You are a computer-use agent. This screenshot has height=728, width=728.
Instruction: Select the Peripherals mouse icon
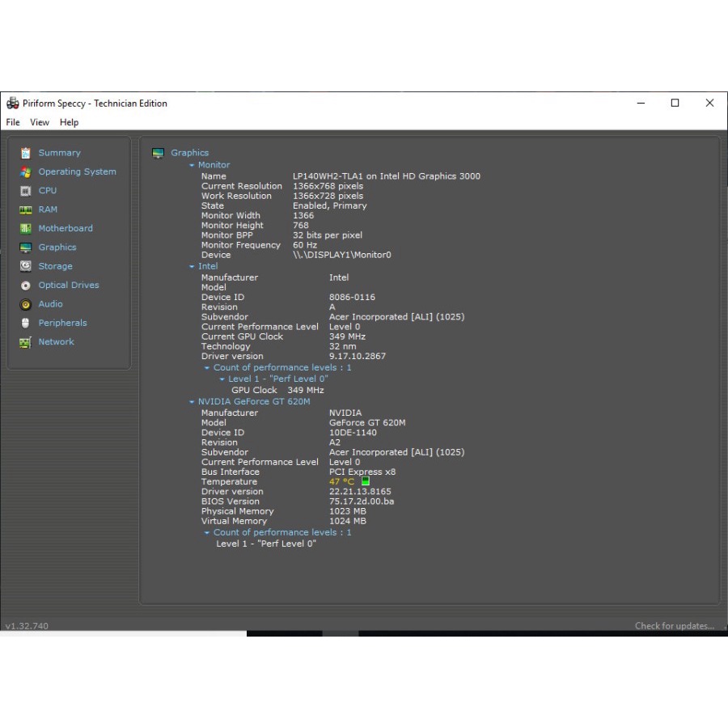coord(26,323)
